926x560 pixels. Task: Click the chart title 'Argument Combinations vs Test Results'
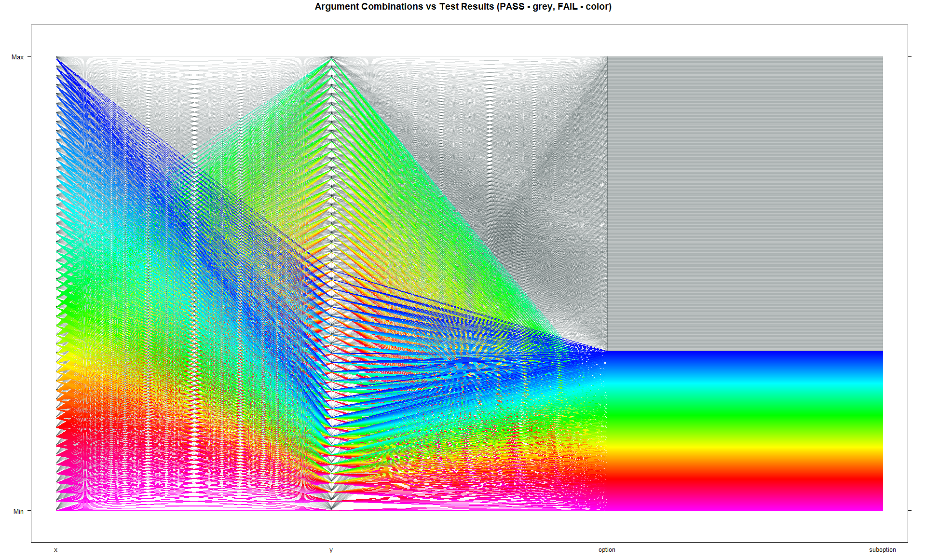pos(463,7)
